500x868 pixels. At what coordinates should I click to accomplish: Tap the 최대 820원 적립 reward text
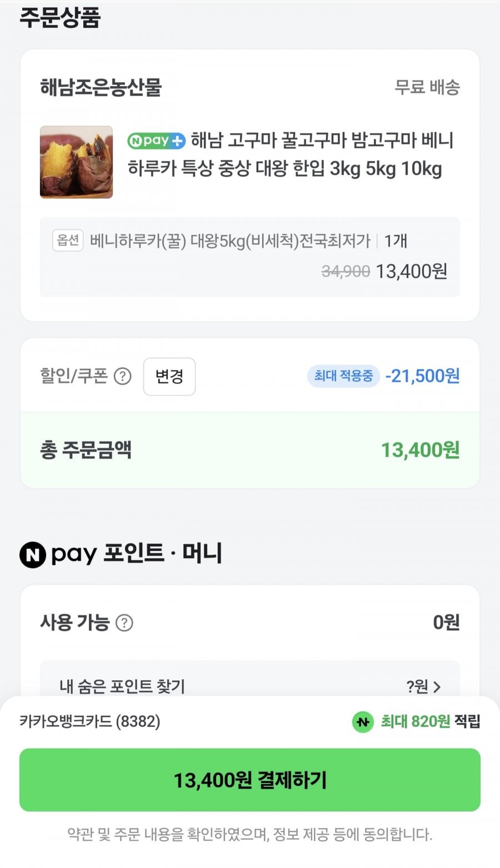[430, 721]
